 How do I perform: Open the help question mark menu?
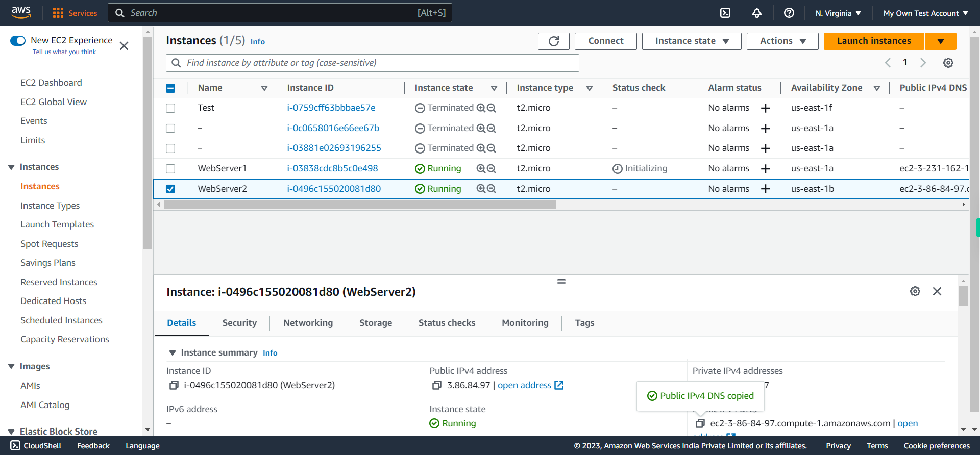tap(789, 13)
